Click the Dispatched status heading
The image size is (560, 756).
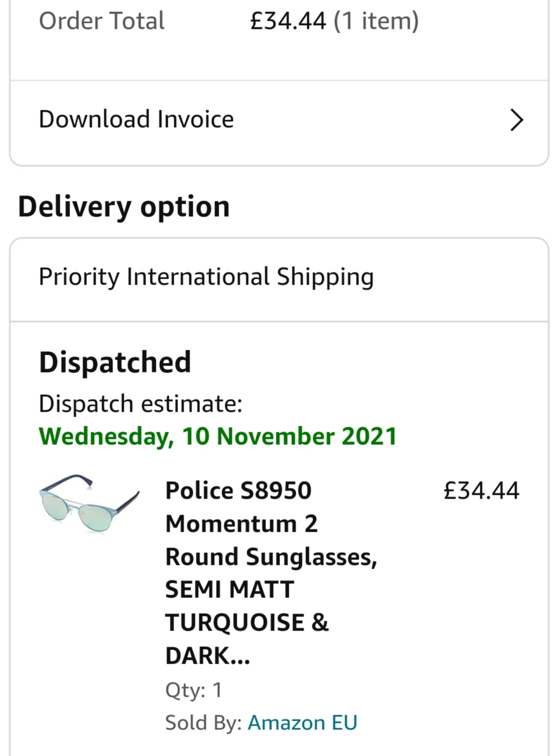[x=115, y=362]
